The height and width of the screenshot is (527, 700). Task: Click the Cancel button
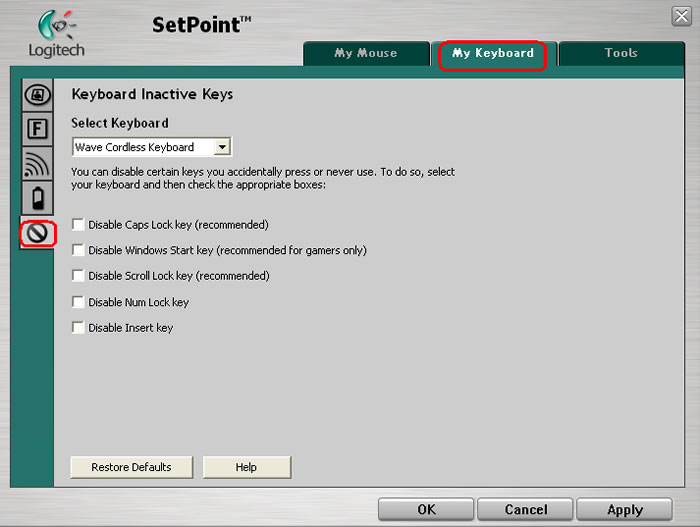pos(525,510)
